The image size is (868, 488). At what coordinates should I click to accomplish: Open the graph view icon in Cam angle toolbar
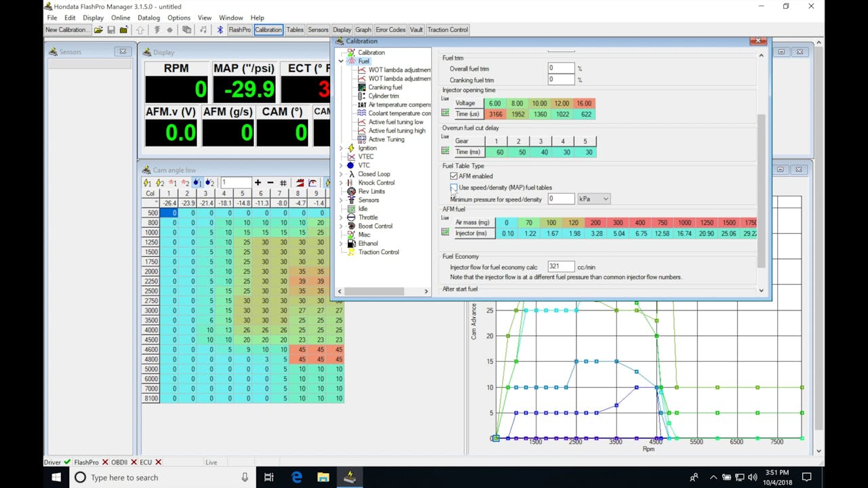click(311, 182)
